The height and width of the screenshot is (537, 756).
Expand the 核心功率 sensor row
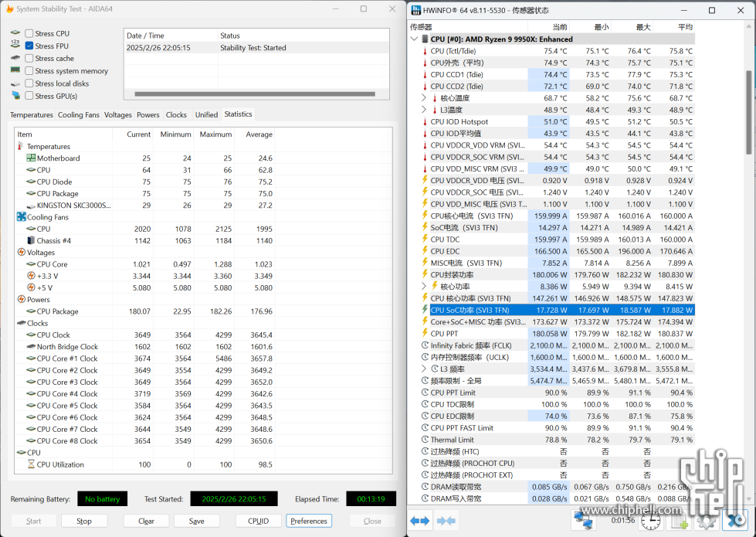click(424, 286)
